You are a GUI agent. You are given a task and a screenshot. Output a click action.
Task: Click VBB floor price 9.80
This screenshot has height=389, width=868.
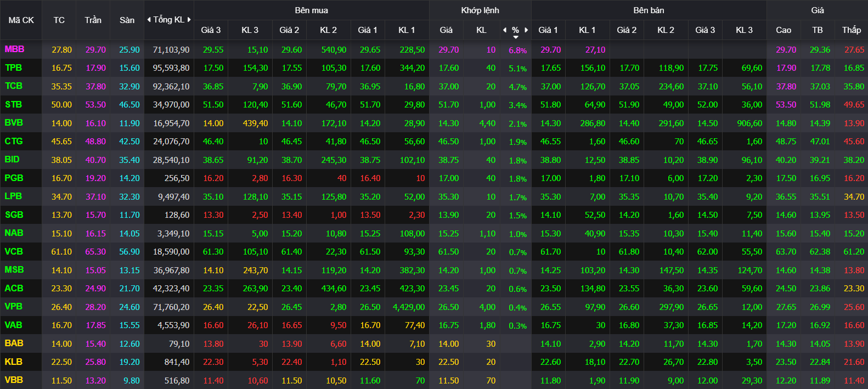click(x=131, y=381)
